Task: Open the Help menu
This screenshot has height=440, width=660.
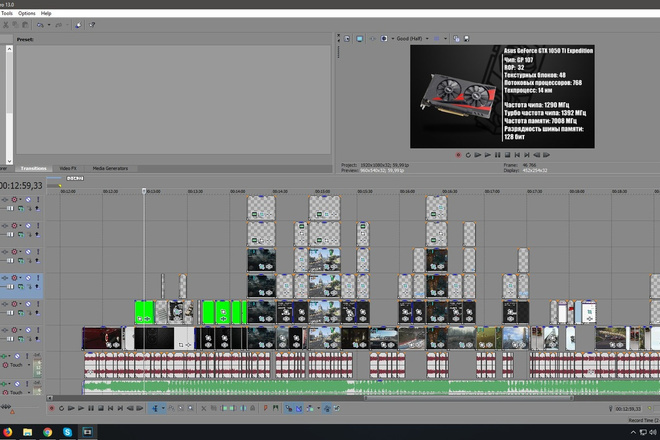Action: tap(46, 13)
